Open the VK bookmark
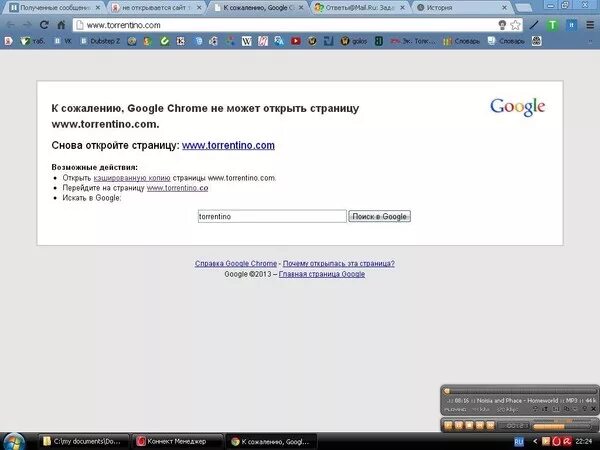Viewport: 600px width, 450px height. 63,41
